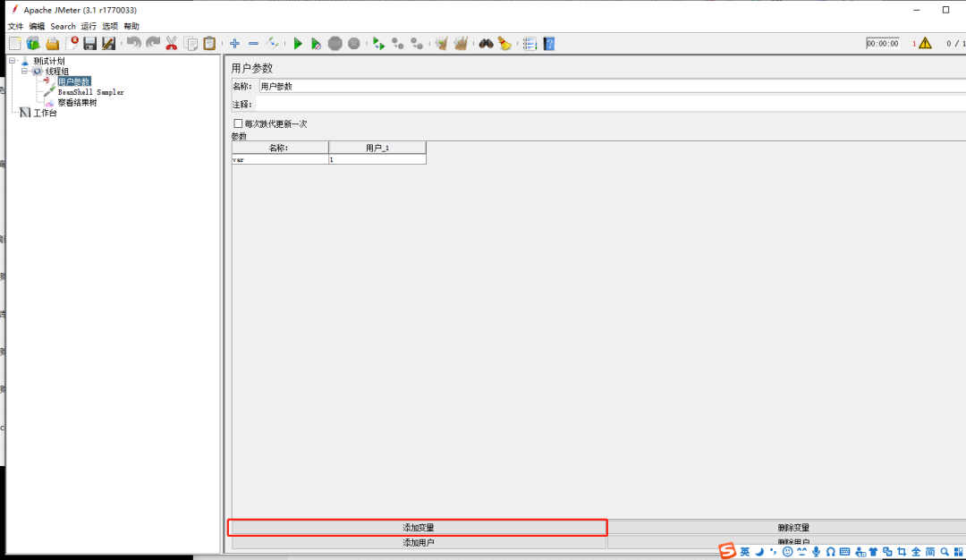Open Sogou emoji smiley icon

point(787,551)
